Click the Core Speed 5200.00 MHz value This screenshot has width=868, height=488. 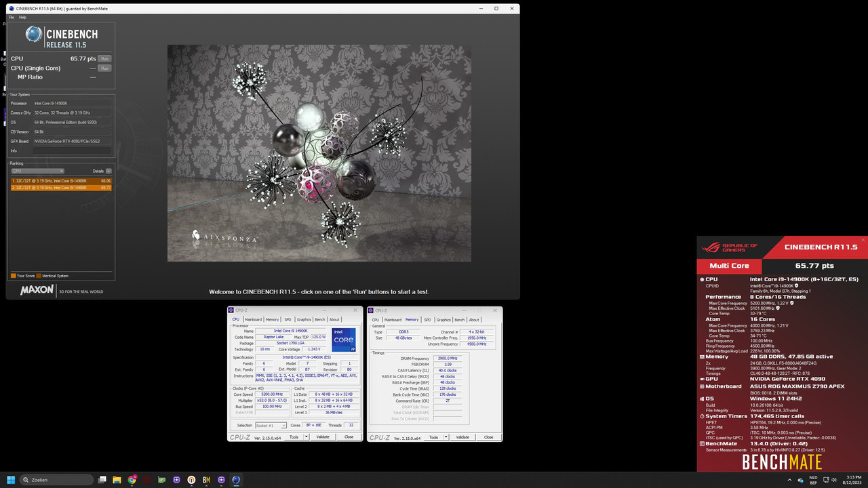point(272,394)
